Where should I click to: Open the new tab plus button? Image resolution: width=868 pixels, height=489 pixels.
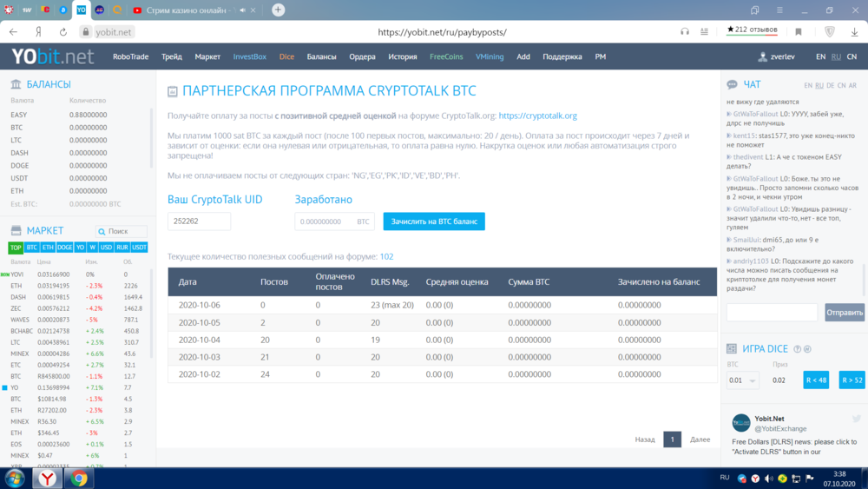pos(278,10)
